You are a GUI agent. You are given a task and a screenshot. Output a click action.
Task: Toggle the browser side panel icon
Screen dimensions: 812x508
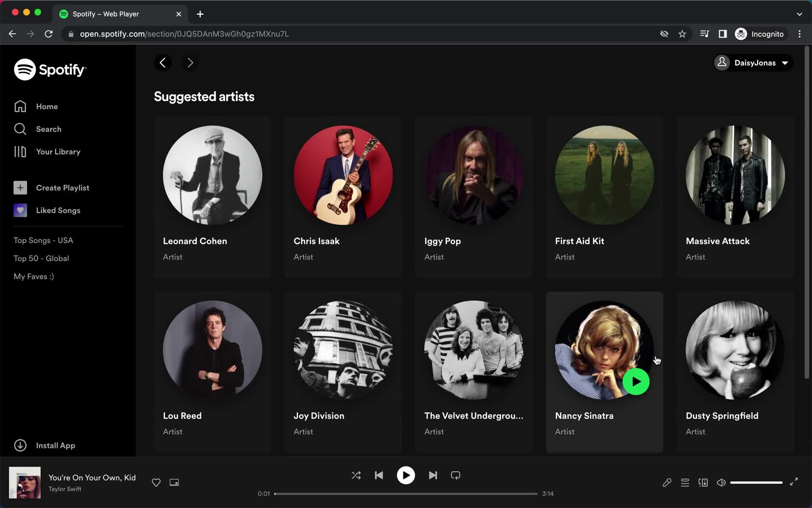[723, 34]
